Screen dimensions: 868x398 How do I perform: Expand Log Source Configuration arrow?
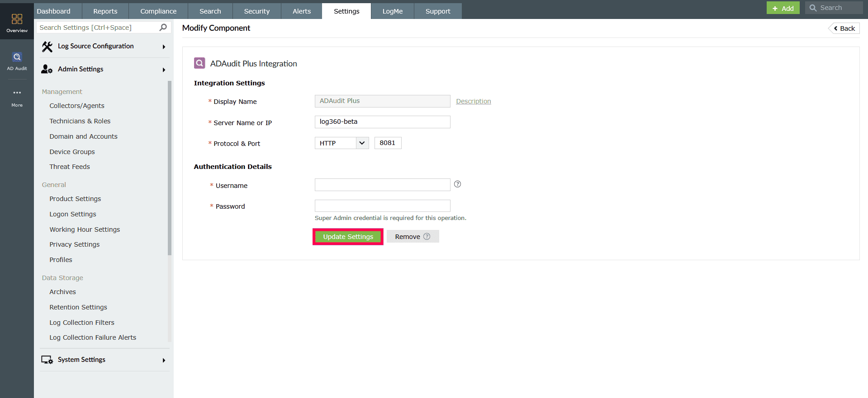point(164,47)
